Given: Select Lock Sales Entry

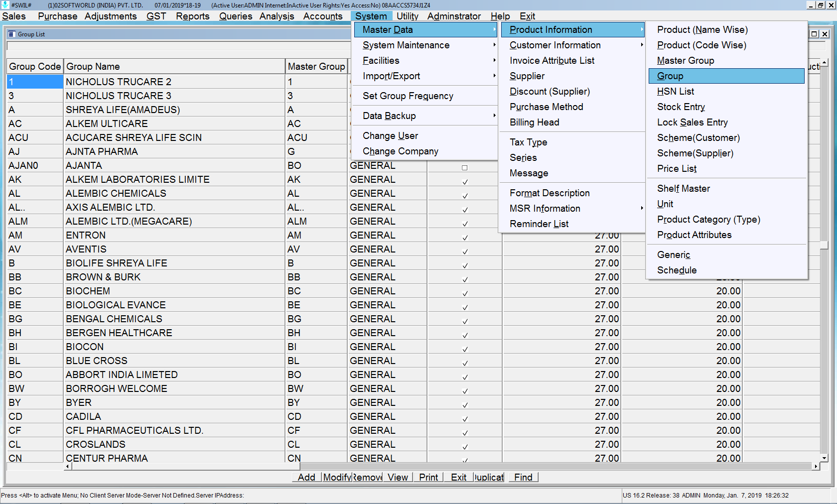Looking at the screenshot, I should pyautogui.click(x=726, y=123).
